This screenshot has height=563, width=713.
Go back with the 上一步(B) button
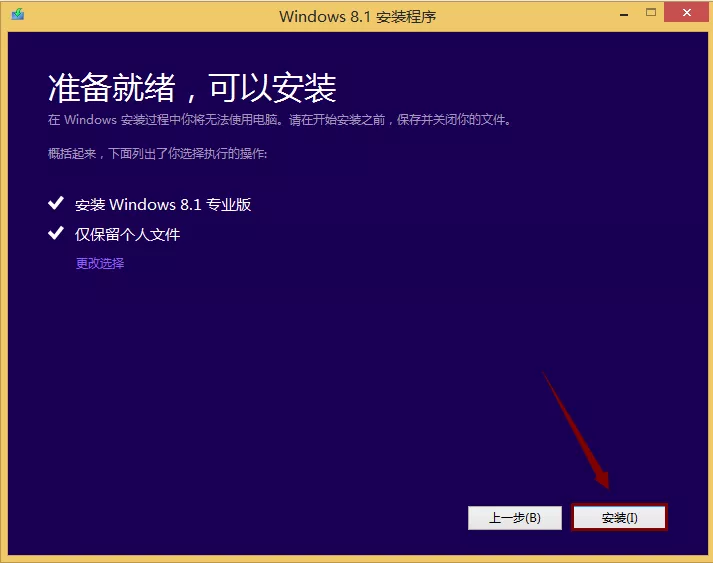point(515,518)
